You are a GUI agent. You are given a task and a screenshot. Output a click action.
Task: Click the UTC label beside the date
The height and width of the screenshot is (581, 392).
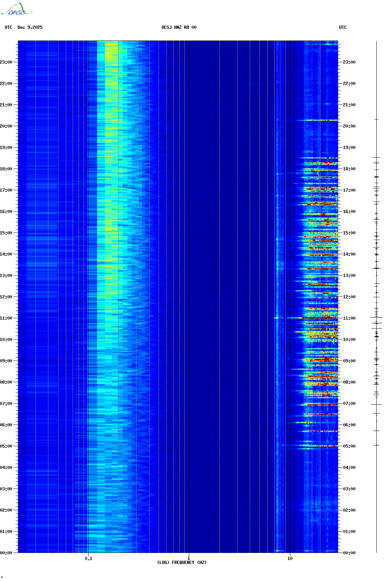(x=9, y=27)
